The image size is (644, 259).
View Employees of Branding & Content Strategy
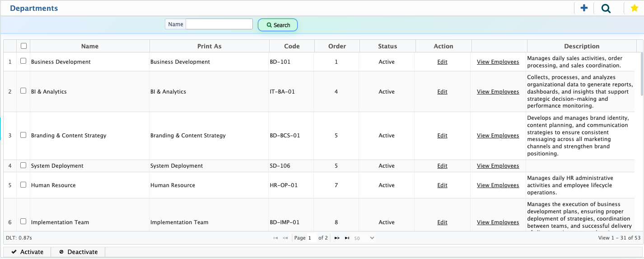498,136
